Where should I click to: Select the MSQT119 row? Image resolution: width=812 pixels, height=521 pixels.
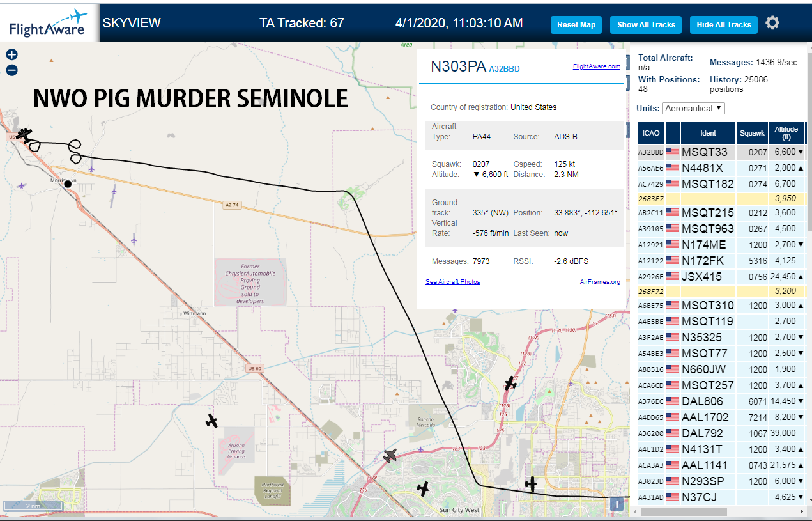coord(721,322)
